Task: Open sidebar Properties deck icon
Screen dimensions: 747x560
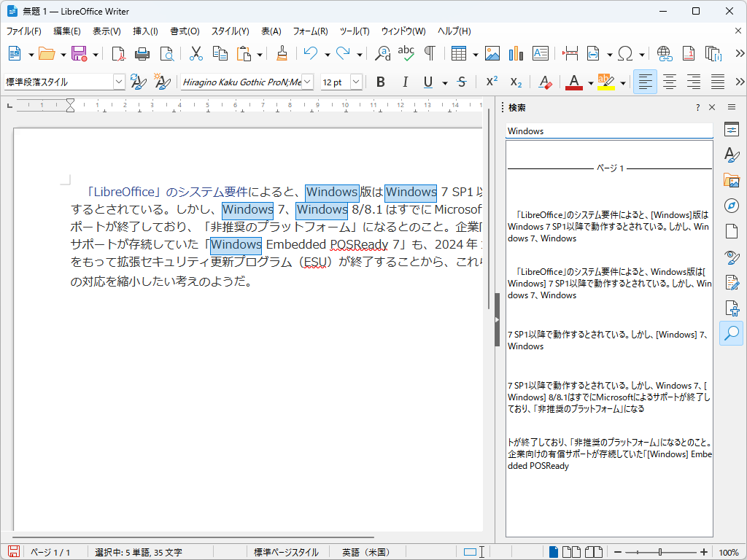Action: [731, 129]
